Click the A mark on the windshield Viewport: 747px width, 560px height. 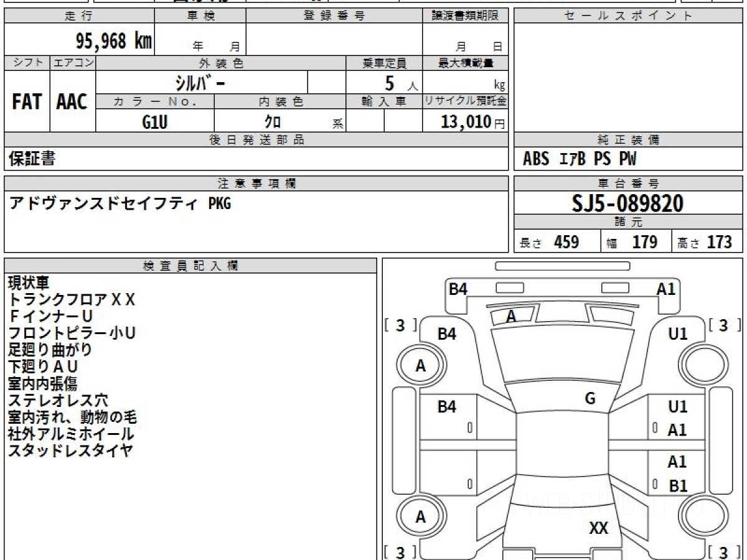[x=511, y=317]
